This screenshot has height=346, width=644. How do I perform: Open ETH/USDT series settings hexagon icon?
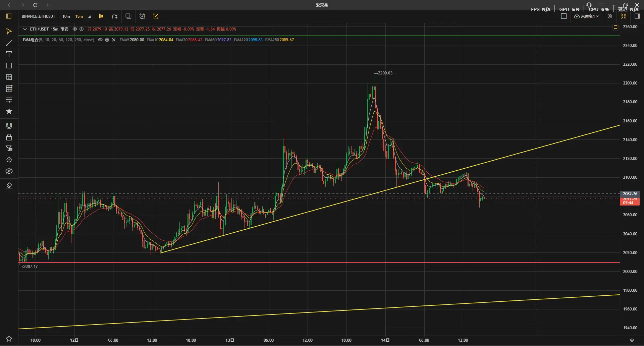pyautogui.click(x=82, y=29)
